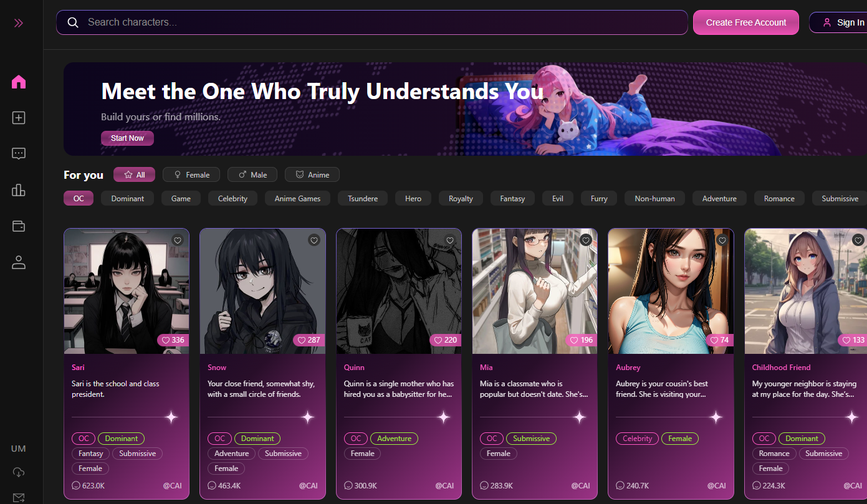Go to Home in the sidebar
867x504 pixels.
(x=19, y=82)
